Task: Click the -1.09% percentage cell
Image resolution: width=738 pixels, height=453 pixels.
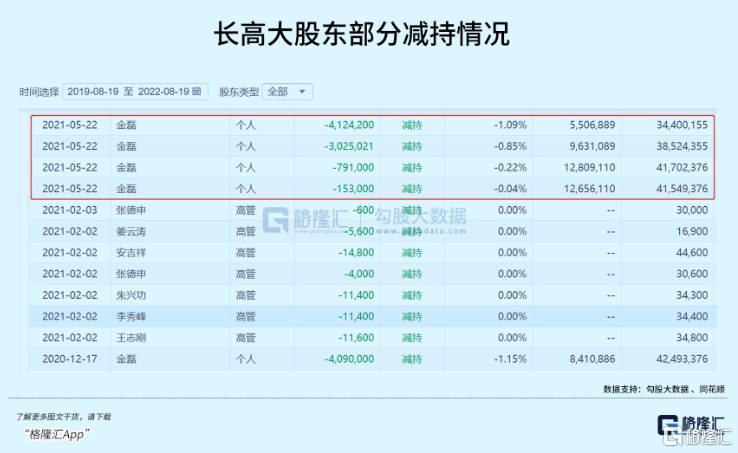Action: 510,125
